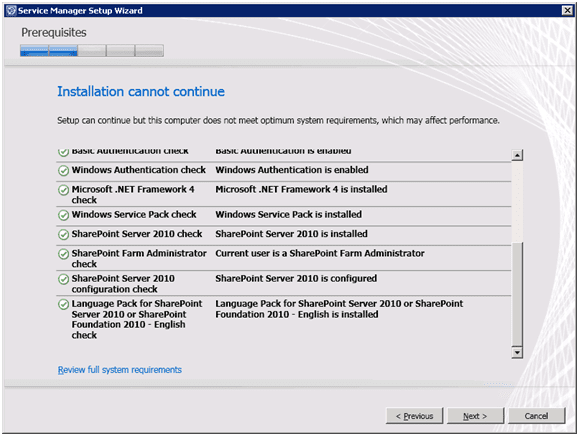Click green check icon for .NET Framework 4 check
This screenshot has height=436, width=579.
click(64, 190)
